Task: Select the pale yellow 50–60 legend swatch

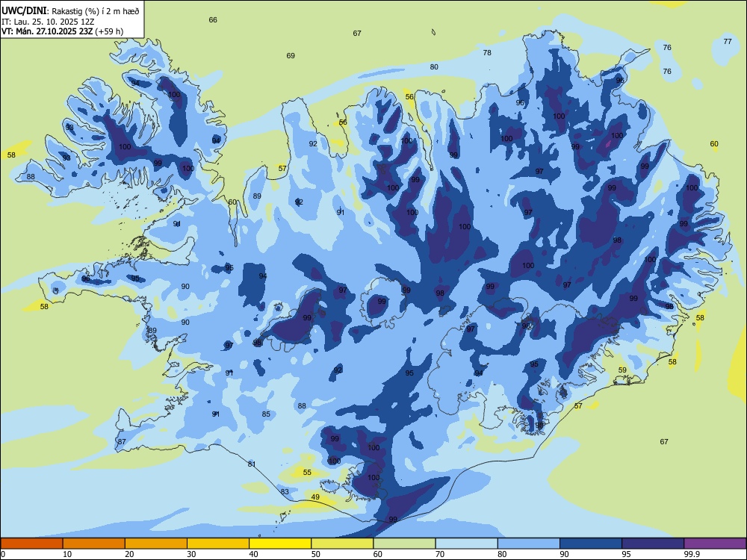Action: point(342,544)
